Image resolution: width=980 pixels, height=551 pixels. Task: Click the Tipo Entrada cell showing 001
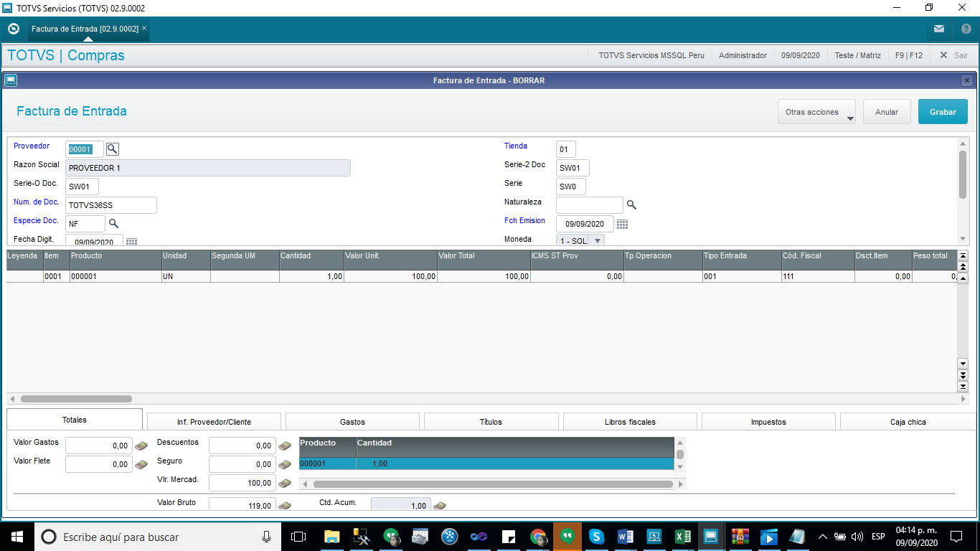(x=742, y=276)
